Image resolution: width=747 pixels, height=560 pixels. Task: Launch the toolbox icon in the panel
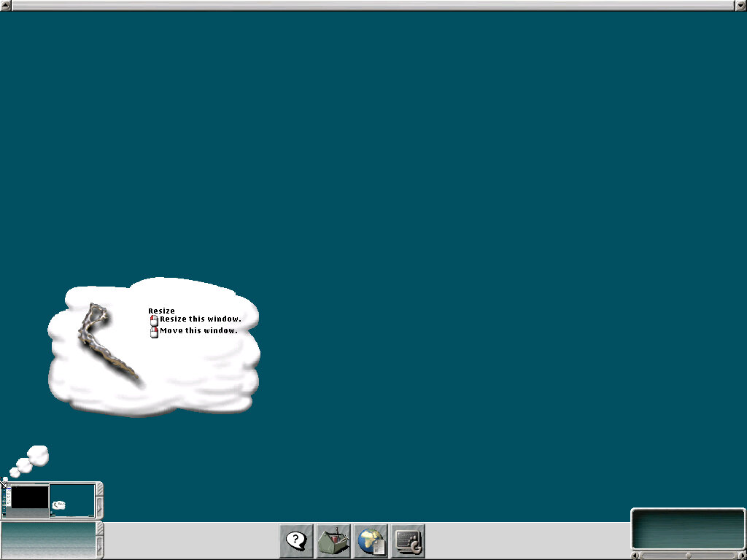tap(333, 541)
